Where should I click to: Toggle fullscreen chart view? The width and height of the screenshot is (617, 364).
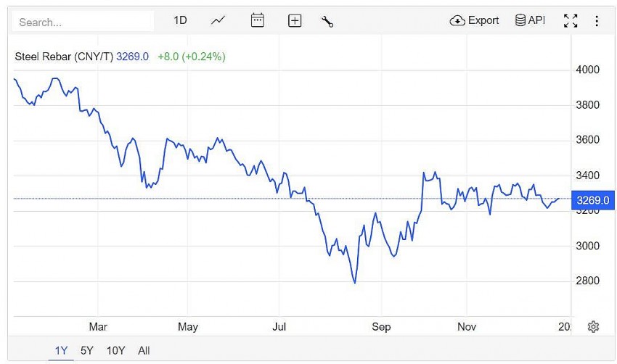coord(571,21)
